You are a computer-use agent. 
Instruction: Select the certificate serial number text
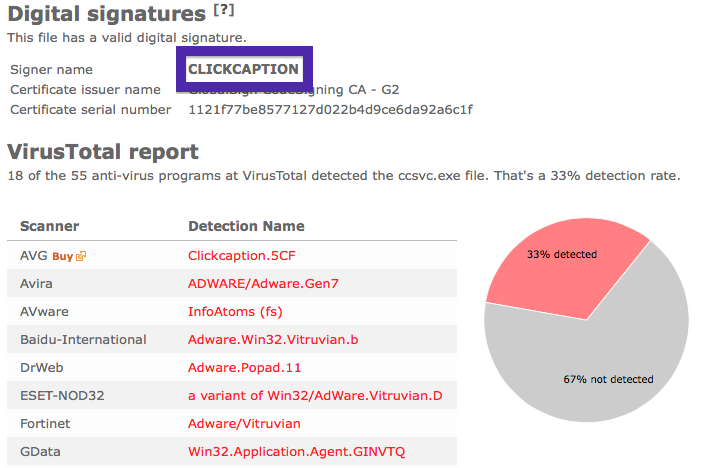click(x=330, y=110)
